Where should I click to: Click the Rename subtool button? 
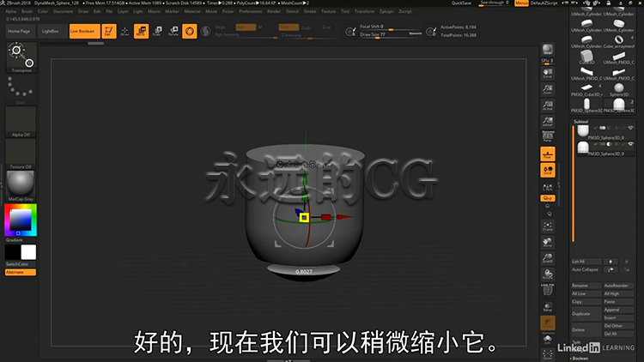(x=586, y=286)
